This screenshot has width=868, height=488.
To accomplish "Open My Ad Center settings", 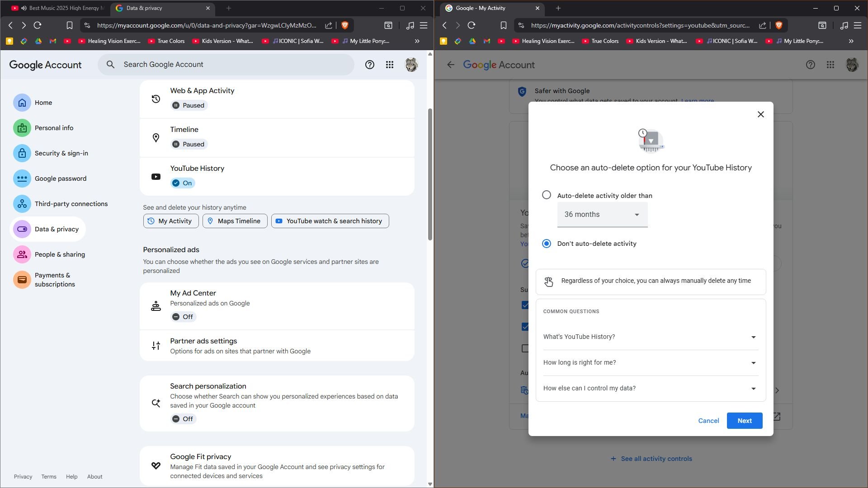I will click(277, 306).
